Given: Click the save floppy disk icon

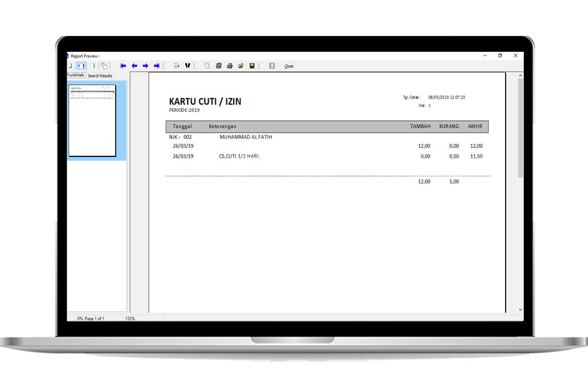Looking at the screenshot, I should 252,66.
